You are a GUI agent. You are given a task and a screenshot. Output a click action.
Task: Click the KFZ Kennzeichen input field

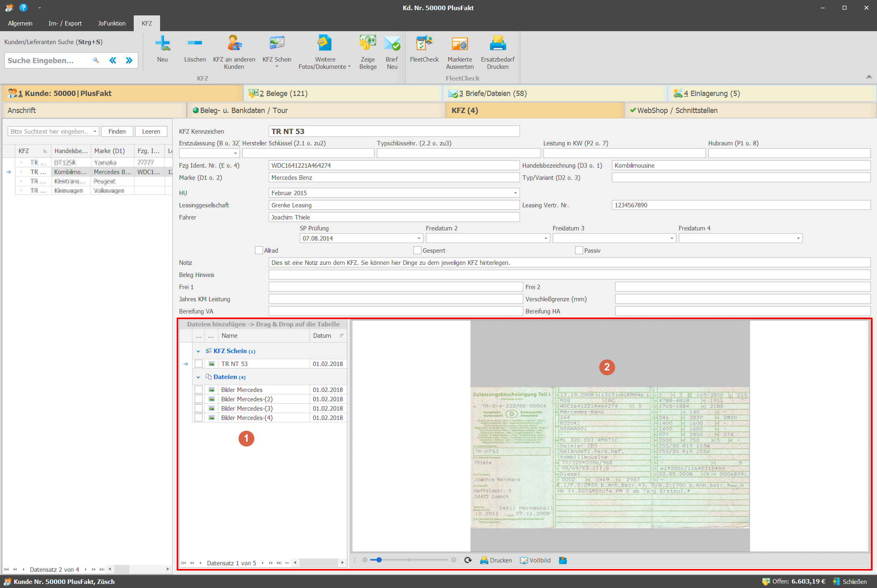(394, 131)
